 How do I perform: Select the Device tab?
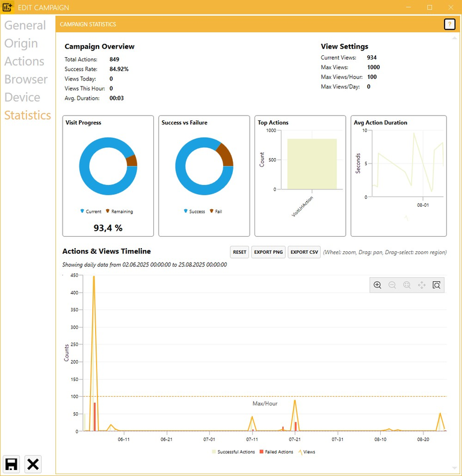22,97
